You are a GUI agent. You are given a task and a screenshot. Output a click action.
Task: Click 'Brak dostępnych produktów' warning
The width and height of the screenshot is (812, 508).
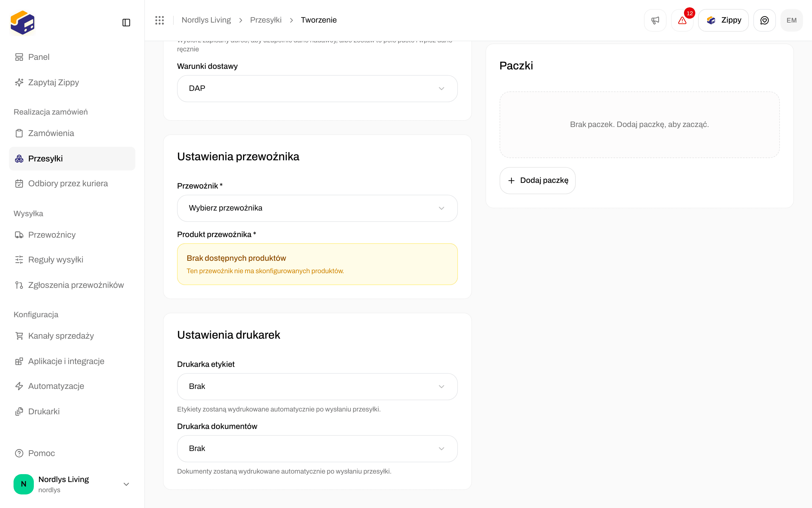coord(317,264)
